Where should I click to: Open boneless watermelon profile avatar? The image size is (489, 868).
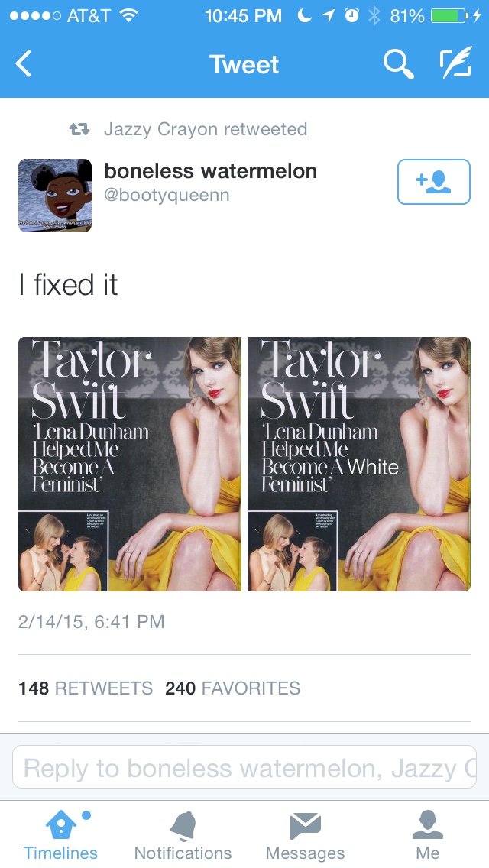pos(55,196)
